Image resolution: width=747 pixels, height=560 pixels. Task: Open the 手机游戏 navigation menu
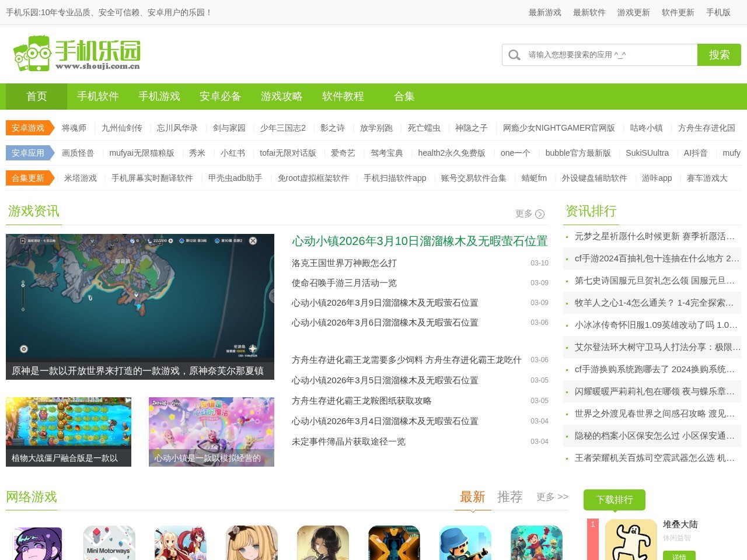point(159,96)
